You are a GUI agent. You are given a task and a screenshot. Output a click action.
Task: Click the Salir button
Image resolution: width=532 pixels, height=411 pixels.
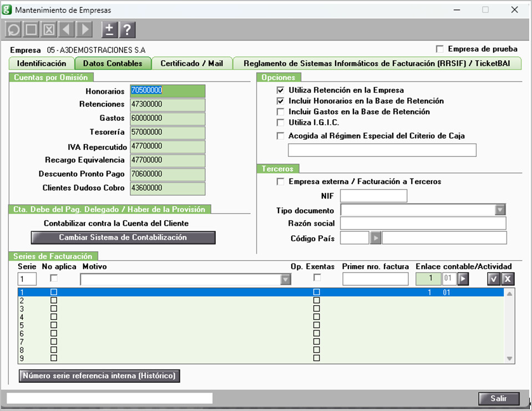click(499, 398)
